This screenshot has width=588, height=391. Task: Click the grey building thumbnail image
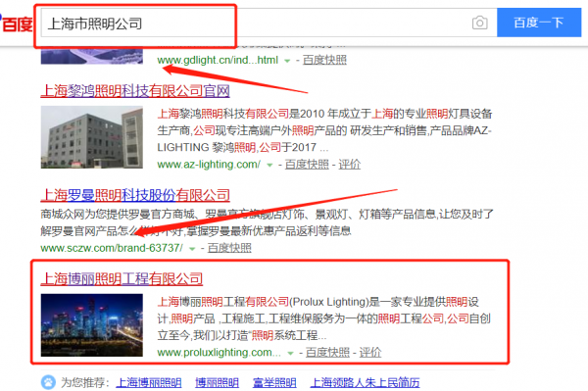pyautogui.click(x=92, y=137)
